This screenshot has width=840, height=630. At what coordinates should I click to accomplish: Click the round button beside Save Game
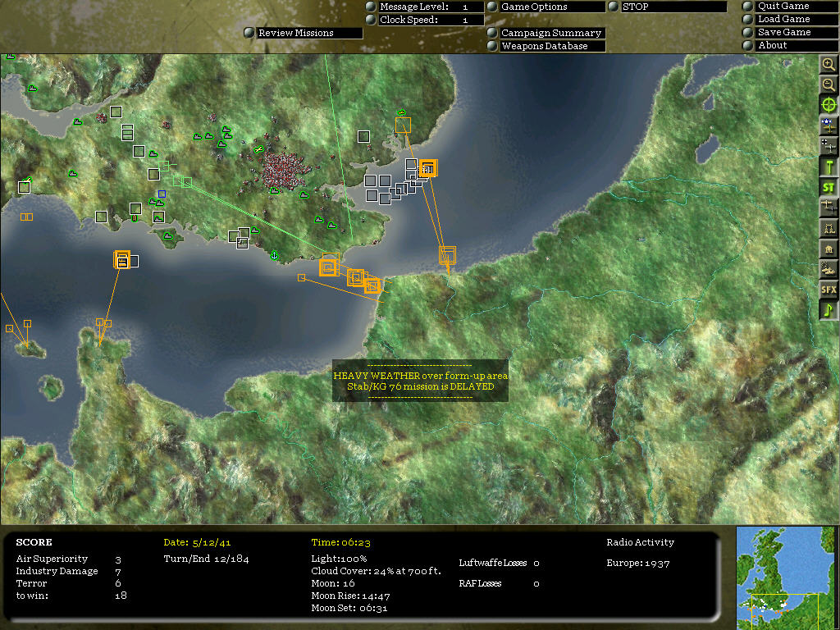[x=748, y=32]
